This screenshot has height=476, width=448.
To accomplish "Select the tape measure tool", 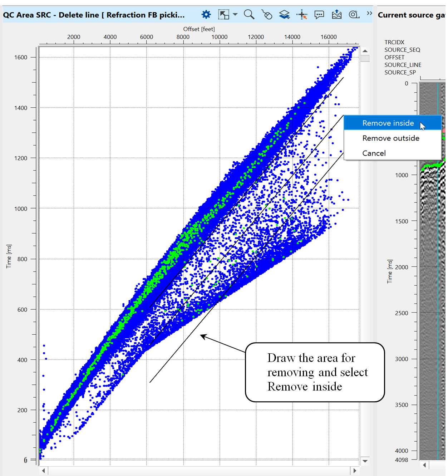I will tap(354, 15).
